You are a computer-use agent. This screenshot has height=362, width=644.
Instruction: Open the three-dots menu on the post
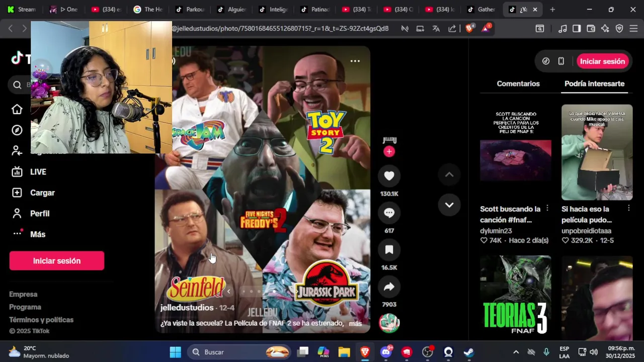[x=355, y=61]
